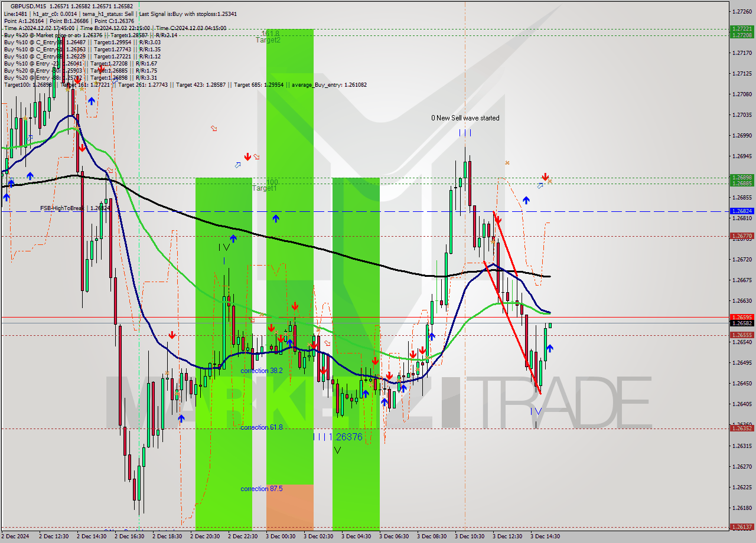The image size is (756, 543).
Task: Click the 'correction 61.8' label
Action: (x=262, y=427)
